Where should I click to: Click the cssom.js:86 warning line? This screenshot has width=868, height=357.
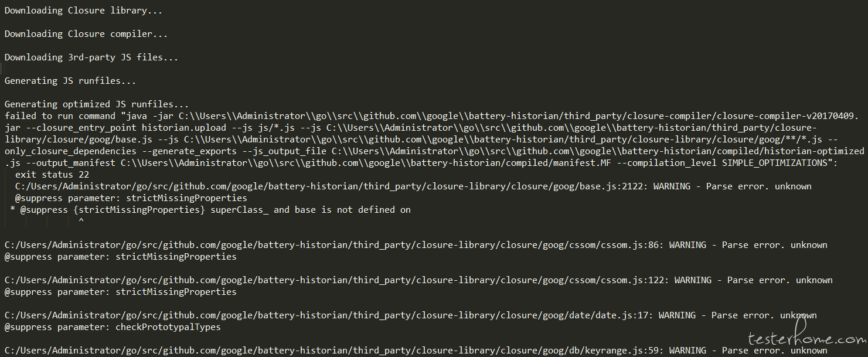(416, 245)
